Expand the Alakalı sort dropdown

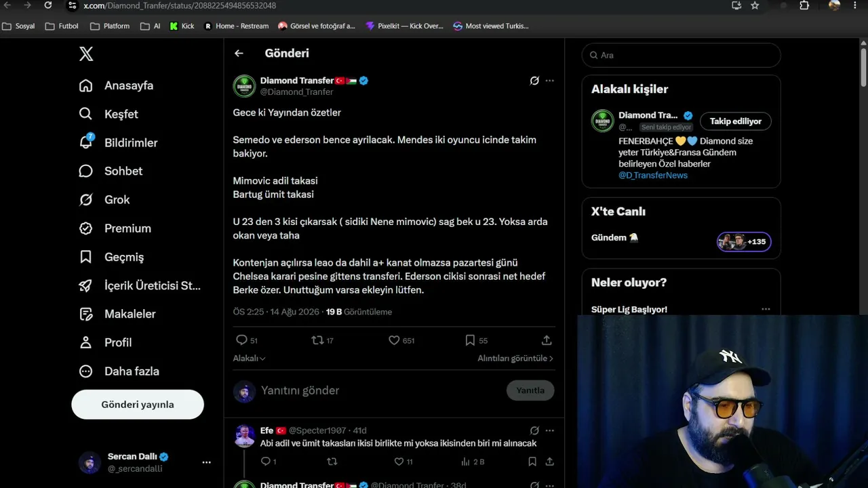(x=249, y=358)
